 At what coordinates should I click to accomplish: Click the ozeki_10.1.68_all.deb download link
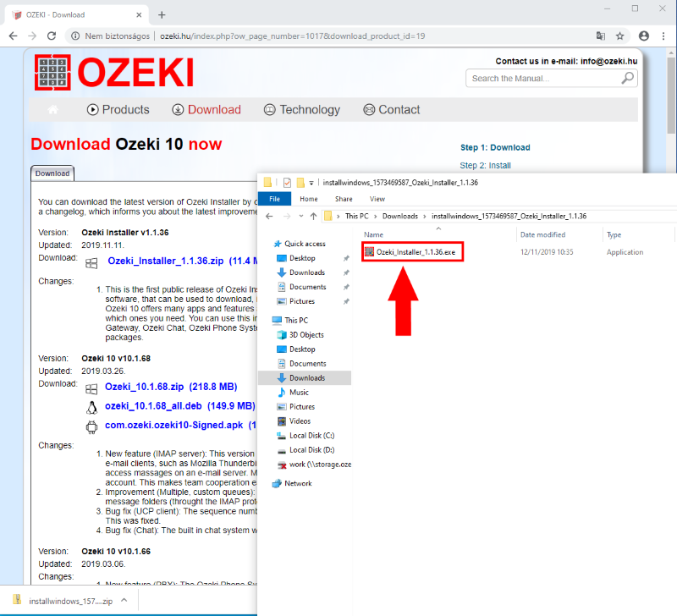tap(153, 406)
